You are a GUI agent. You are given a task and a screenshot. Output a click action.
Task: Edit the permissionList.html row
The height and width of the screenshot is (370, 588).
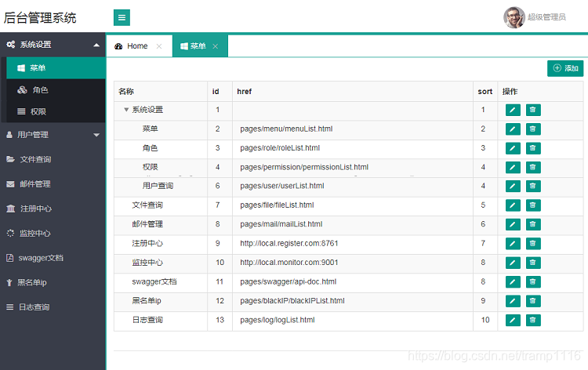pyautogui.click(x=513, y=167)
